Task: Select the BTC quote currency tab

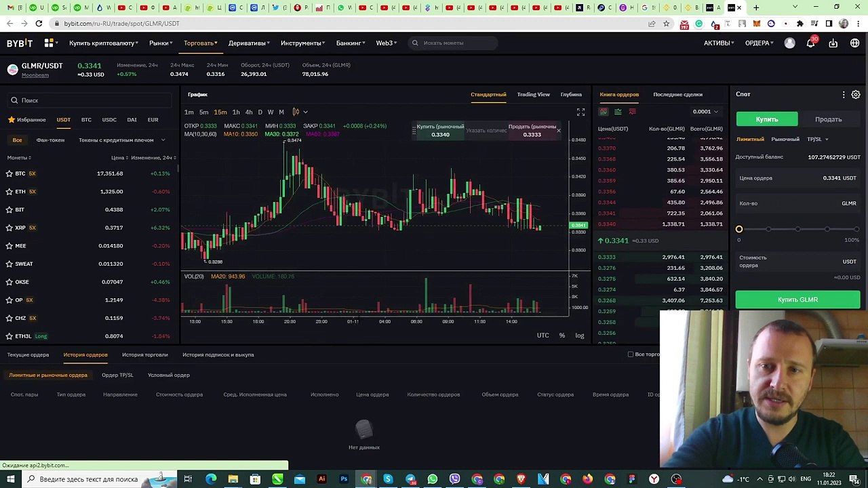Action: click(86, 120)
